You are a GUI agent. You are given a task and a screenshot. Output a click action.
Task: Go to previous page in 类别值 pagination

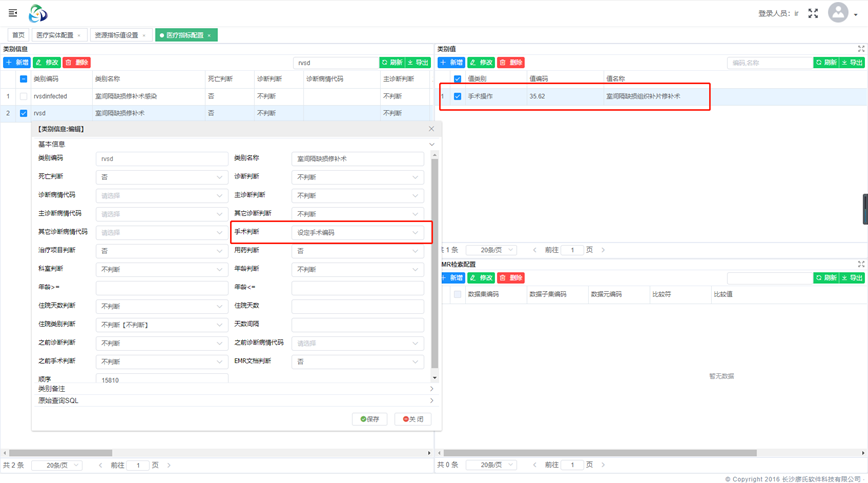534,250
